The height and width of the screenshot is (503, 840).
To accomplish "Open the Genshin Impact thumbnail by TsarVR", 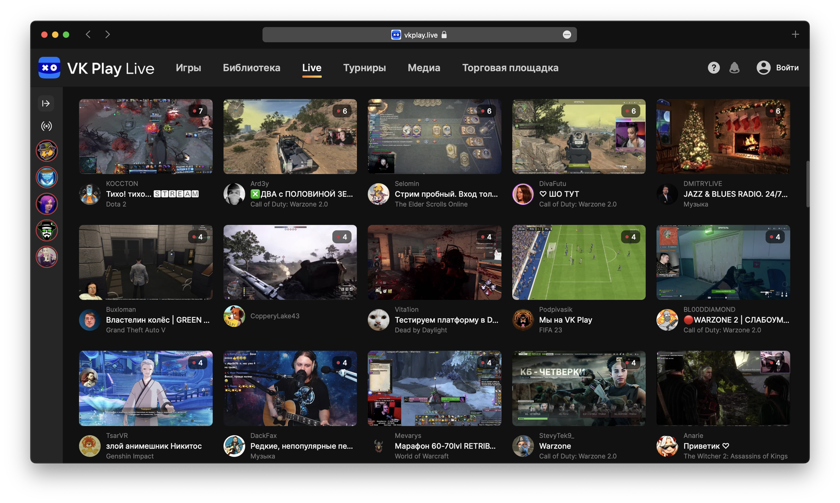I will [x=146, y=388].
